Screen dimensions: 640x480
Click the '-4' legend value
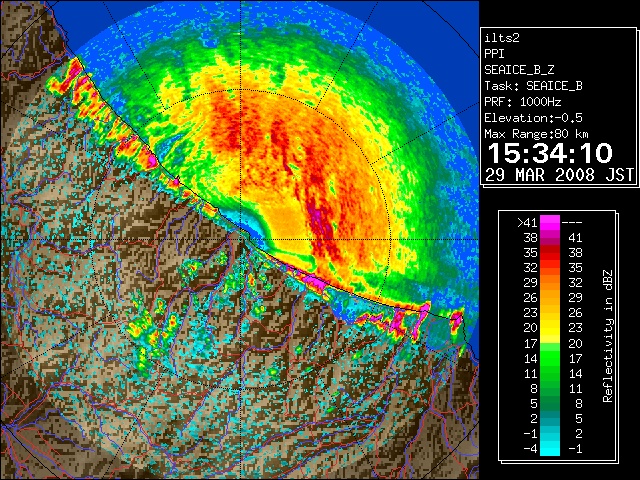[x=530, y=449]
